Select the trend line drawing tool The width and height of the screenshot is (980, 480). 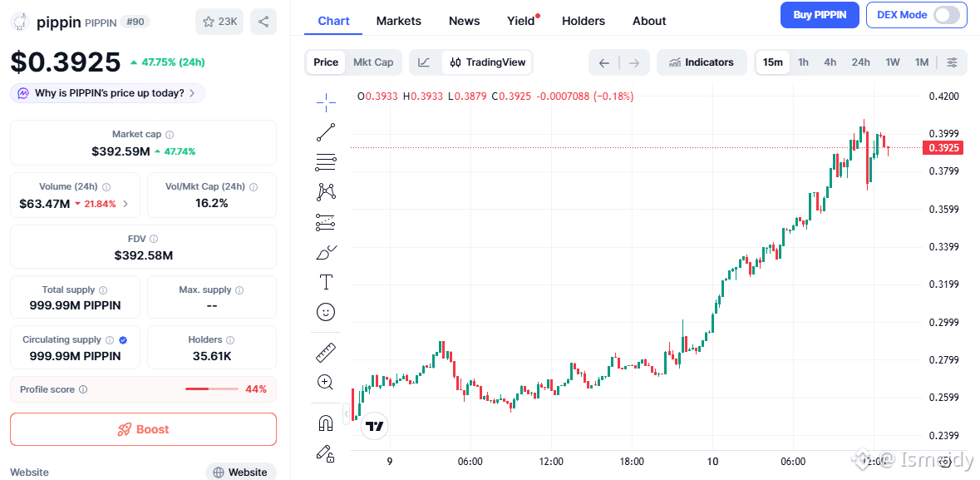point(326,131)
